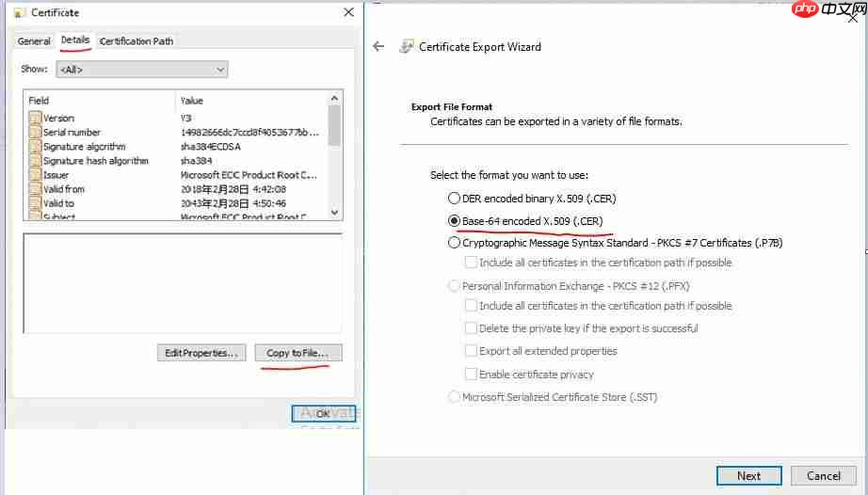Cancel the Certificate Export Wizard

(823, 475)
